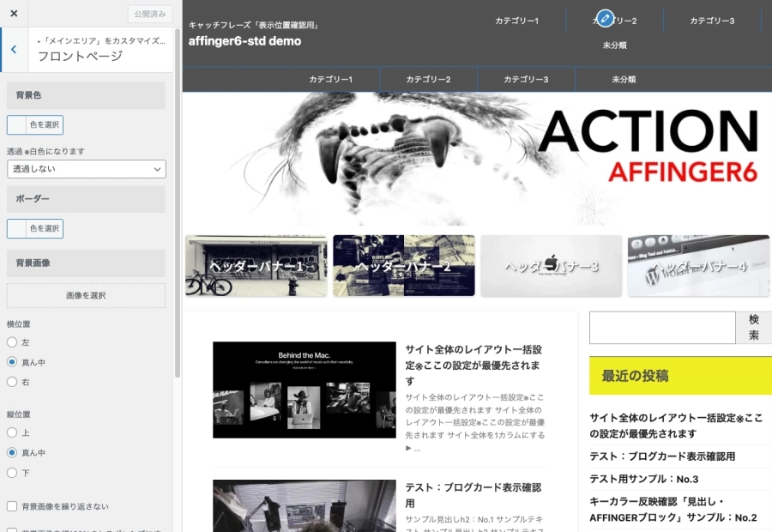772x532 pixels.
Task: Open the 透過しない transparency dropdown
Action: [x=86, y=169]
